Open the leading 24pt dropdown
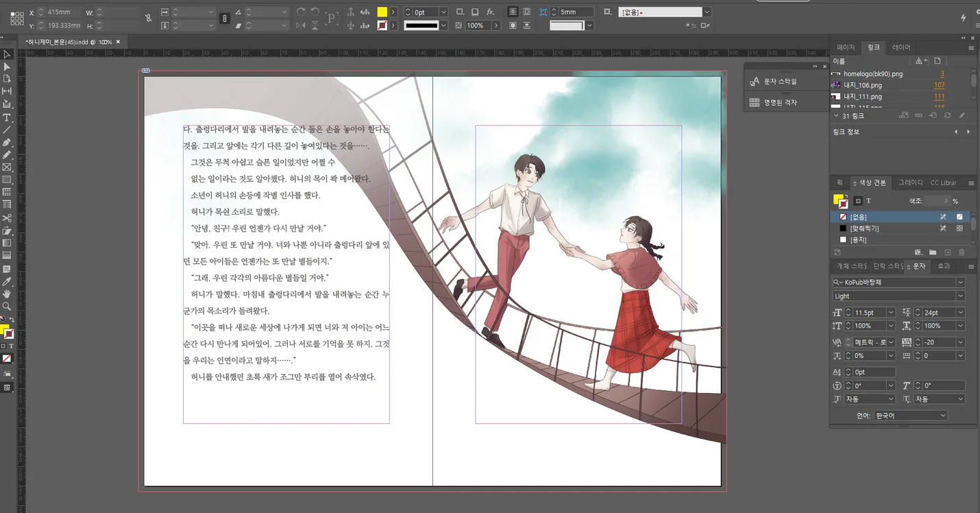This screenshot has width=980, height=513. tap(960, 312)
